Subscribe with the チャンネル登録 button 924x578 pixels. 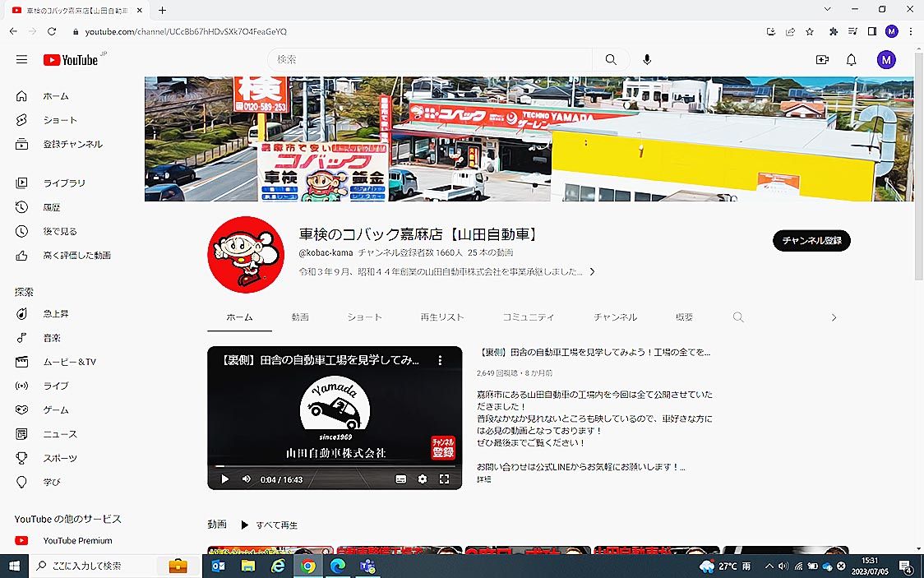811,240
